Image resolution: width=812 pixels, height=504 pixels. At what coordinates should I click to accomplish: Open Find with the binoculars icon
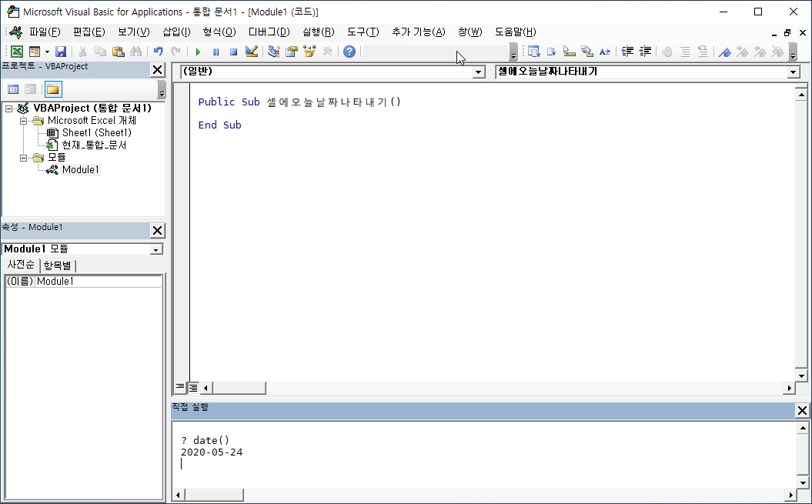point(135,52)
